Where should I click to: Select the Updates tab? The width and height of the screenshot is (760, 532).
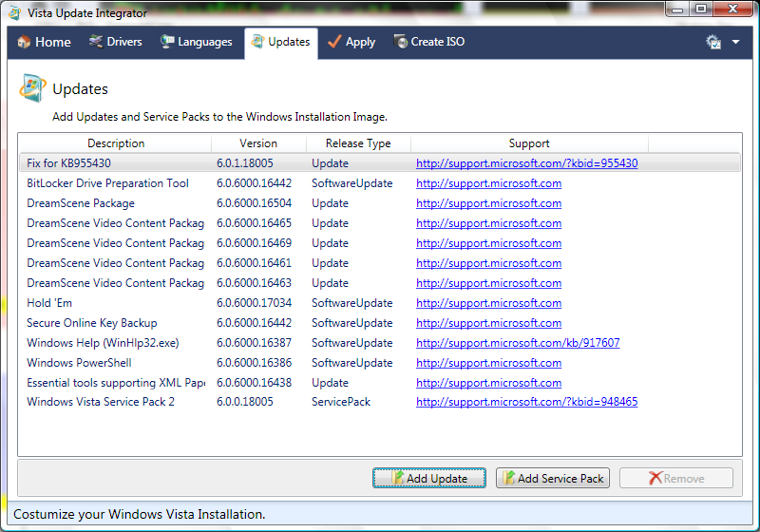click(280, 42)
